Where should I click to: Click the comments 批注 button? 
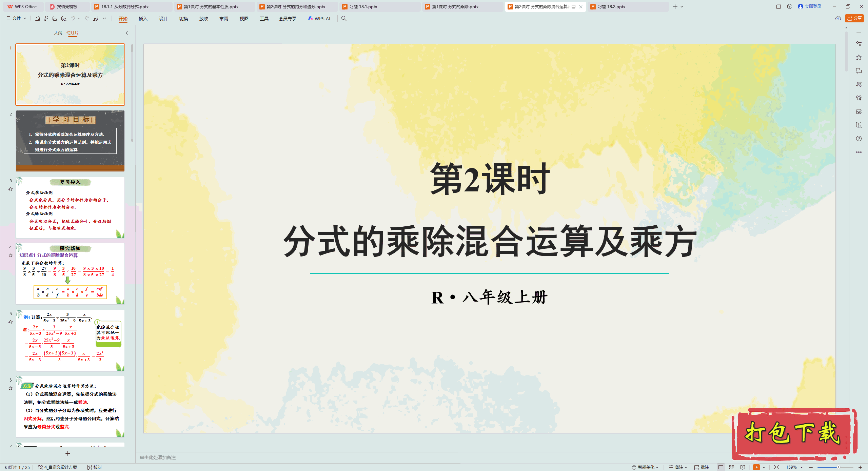pos(702,467)
